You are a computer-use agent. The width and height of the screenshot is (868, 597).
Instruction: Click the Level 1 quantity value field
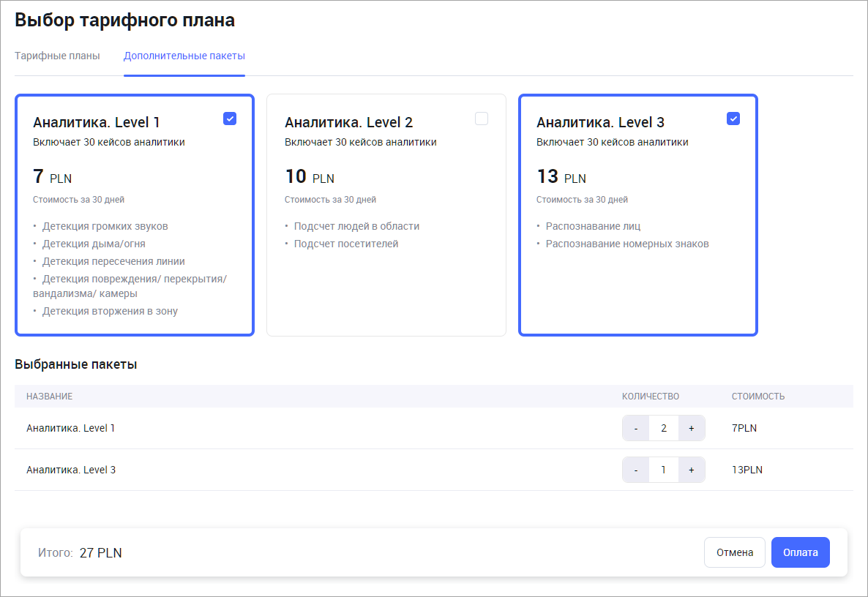pyautogui.click(x=663, y=428)
